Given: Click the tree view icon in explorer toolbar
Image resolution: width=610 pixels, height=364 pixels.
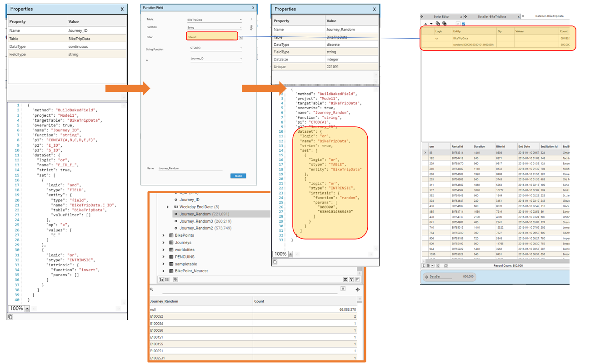Looking at the screenshot, I should [x=161, y=279].
